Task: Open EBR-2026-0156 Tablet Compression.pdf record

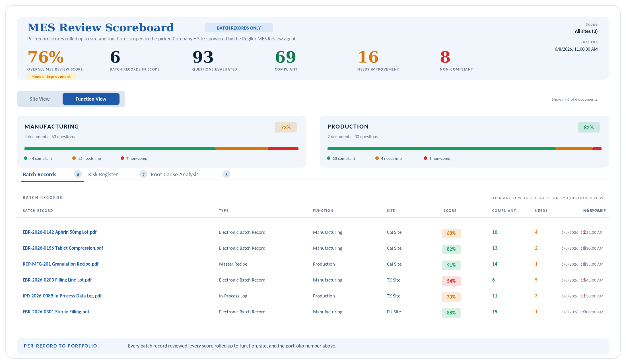Action: [63, 248]
